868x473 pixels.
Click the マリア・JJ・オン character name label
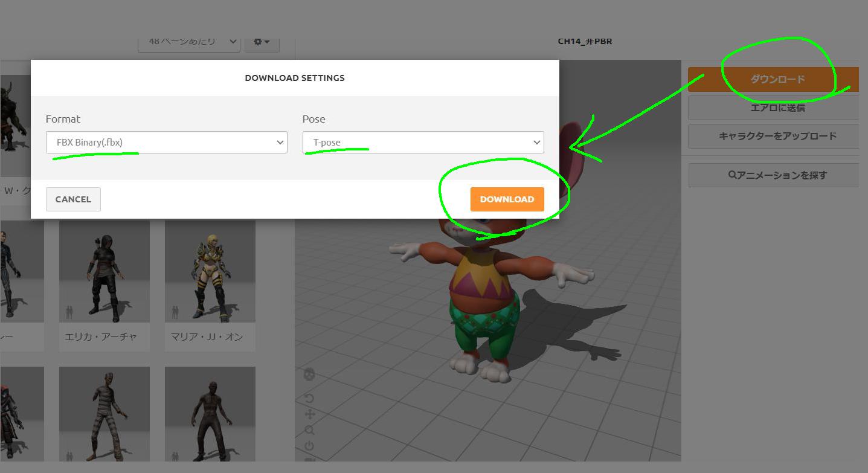[x=207, y=337]
